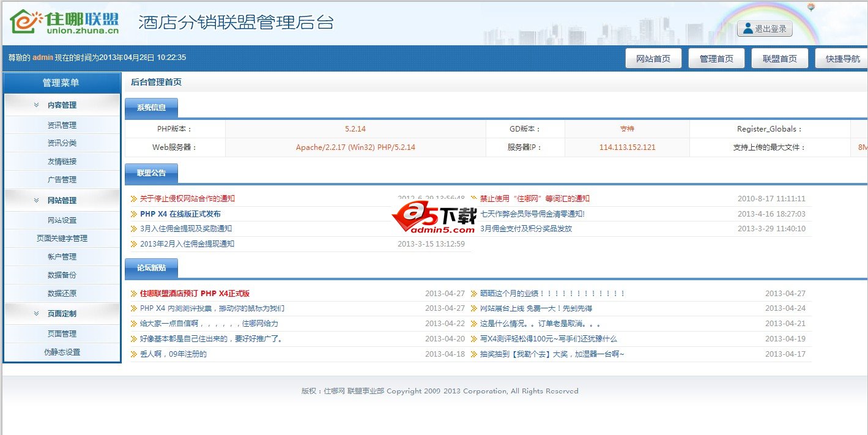Click arrow bullet beside 3月佣金支付及积分奖品发放
This screenshot has width=868, height=435.
(474, 229)
